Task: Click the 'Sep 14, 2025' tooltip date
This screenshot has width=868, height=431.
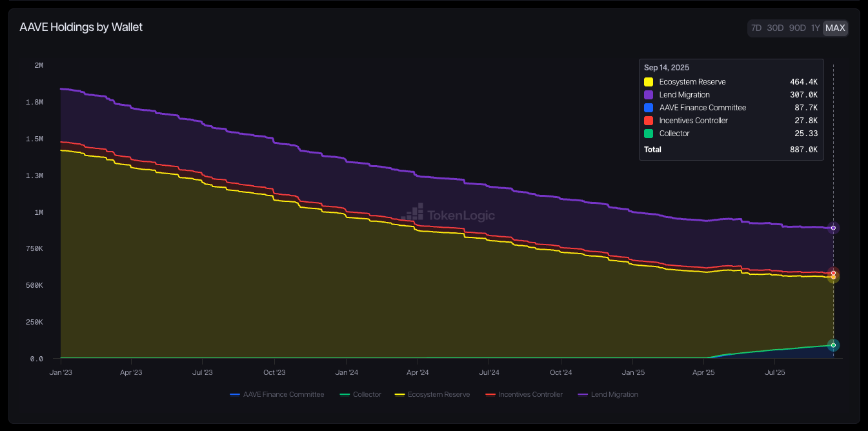Action: point(667,68)
